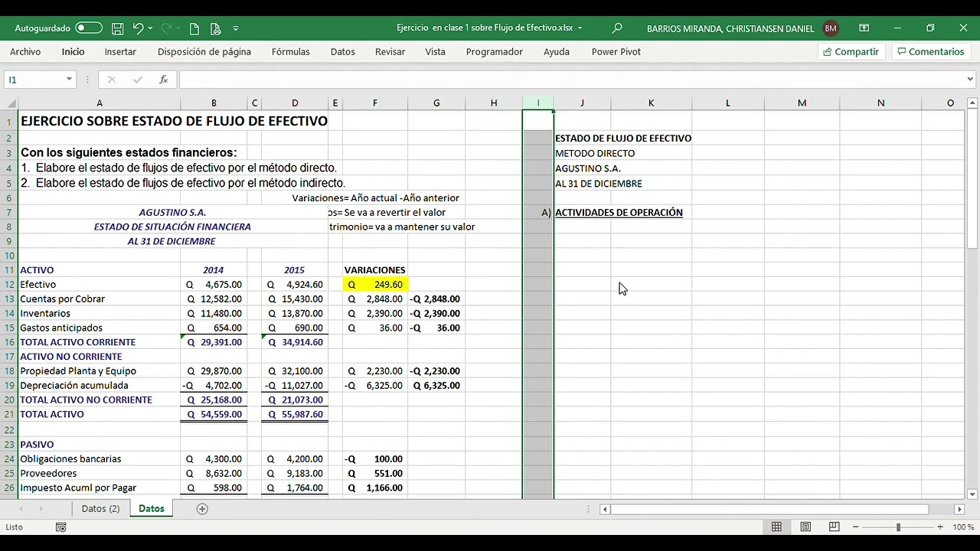
Task: Click the zoom slider handle
Action: [x=898, y=527]
